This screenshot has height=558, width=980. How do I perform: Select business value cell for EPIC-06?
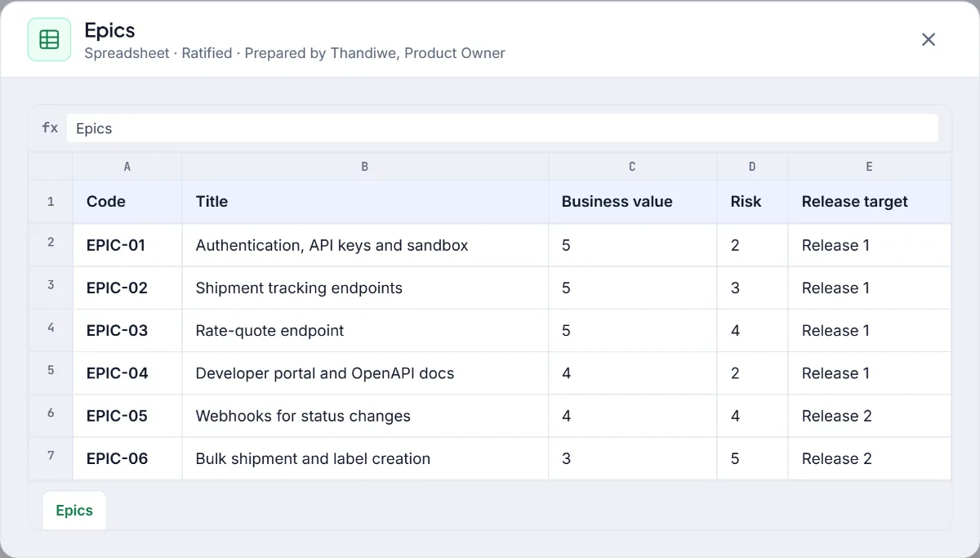632,458
